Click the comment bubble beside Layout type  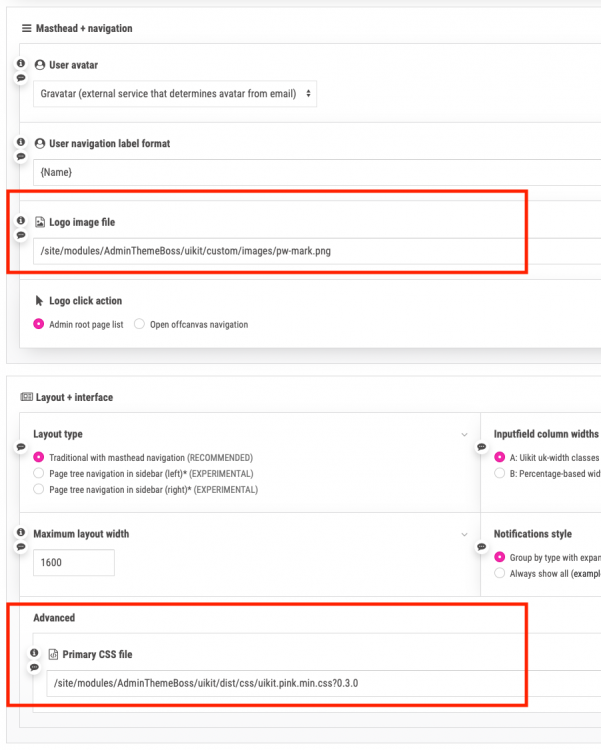click(21, 447)
